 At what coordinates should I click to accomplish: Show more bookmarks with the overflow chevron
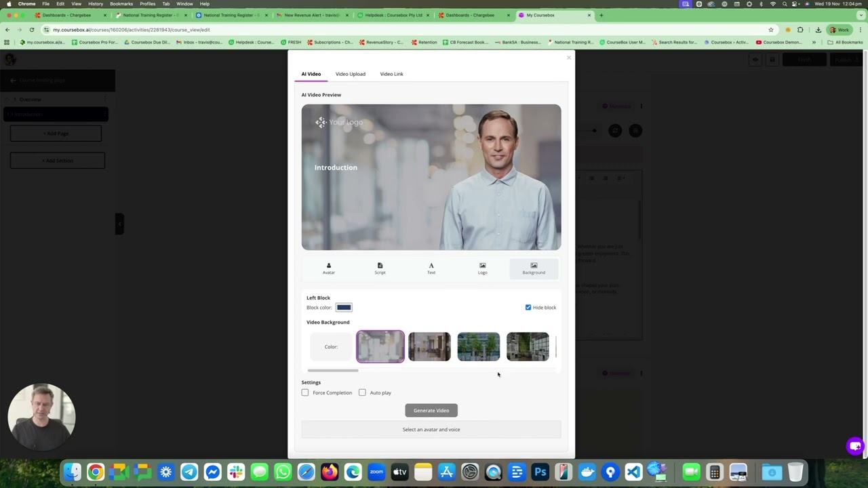point(814,42)
